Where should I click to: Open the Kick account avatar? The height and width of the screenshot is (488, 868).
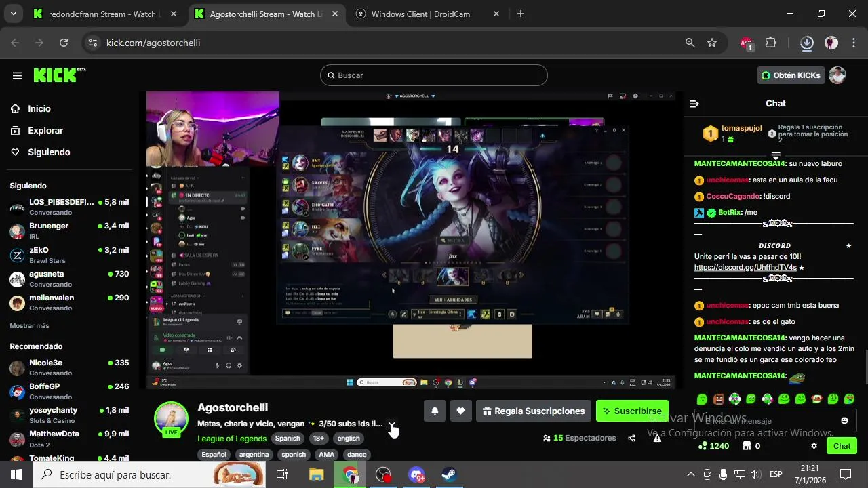pyautogui.click(x=837, y=75)
